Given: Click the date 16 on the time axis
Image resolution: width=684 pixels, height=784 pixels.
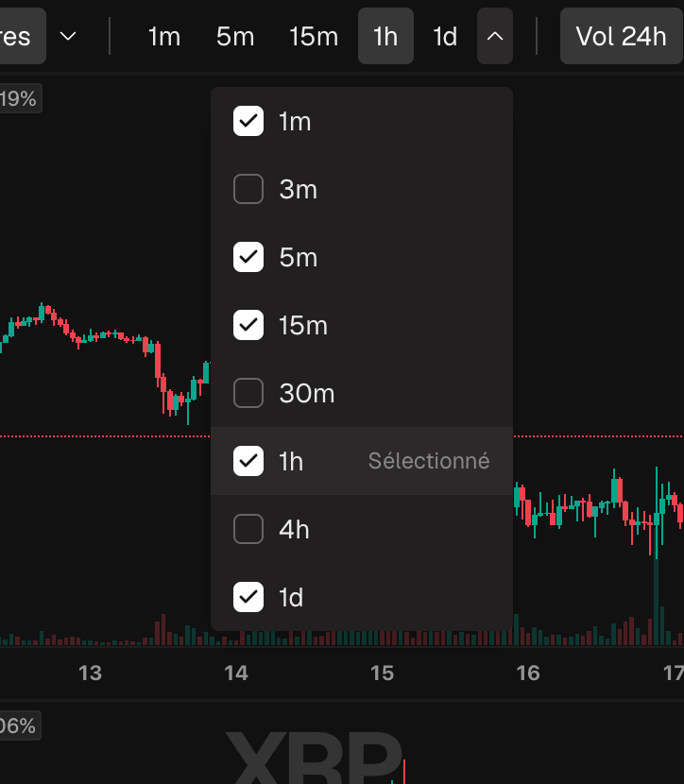Looking at the screenshot, I should pyautogui.click(x=528, y=673).
